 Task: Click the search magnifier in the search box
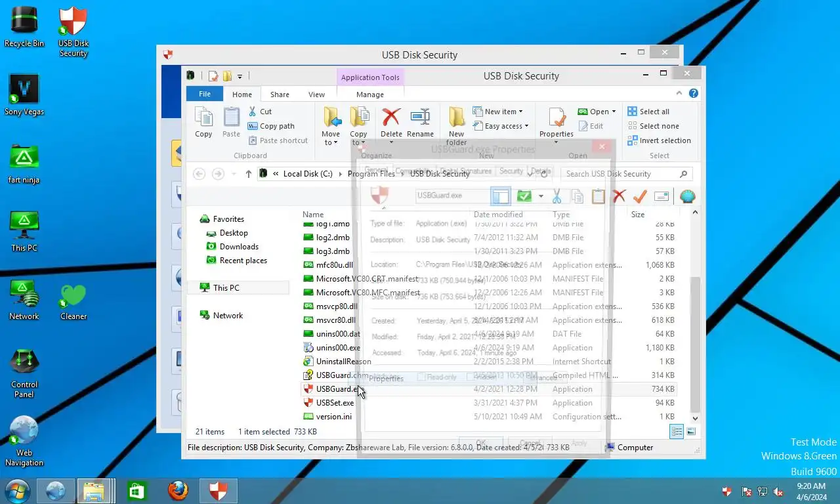tap(683, 174)
